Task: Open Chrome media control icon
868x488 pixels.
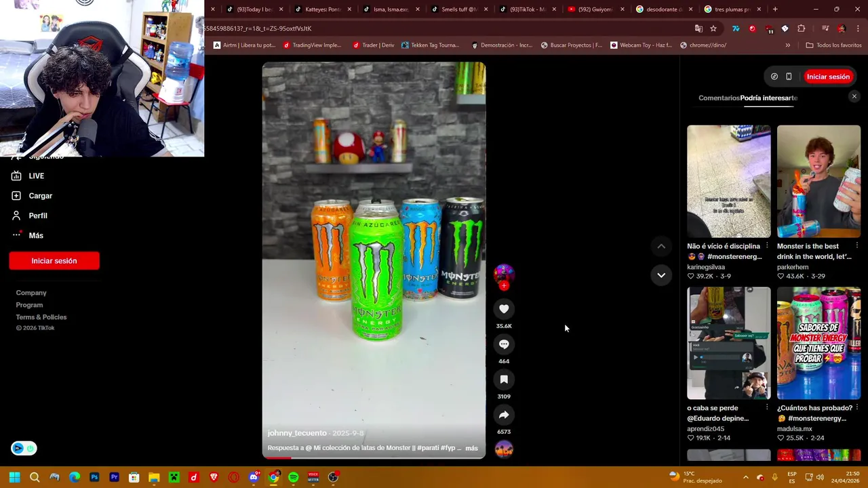Action: (825, 28)
